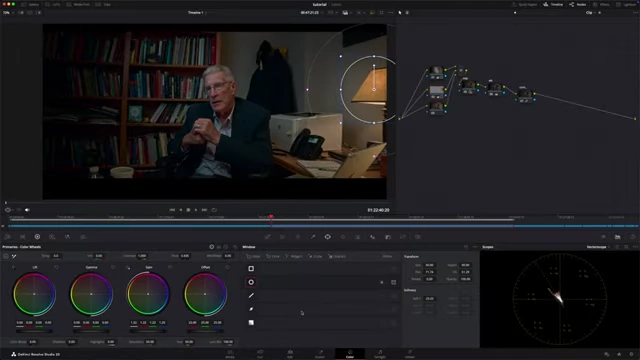The image size is (640, 360).
Task: Mute viewer audio speaker icon
Action: [x=27, y=210]
